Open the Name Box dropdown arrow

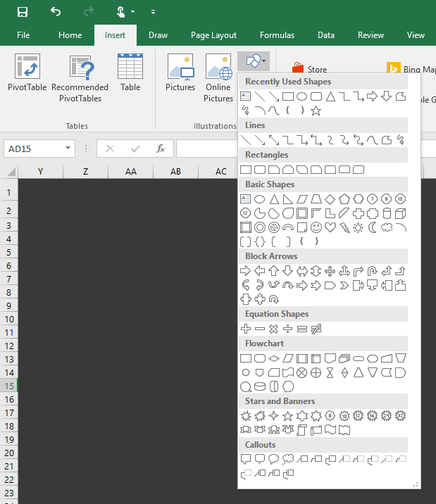coord(68,149)
